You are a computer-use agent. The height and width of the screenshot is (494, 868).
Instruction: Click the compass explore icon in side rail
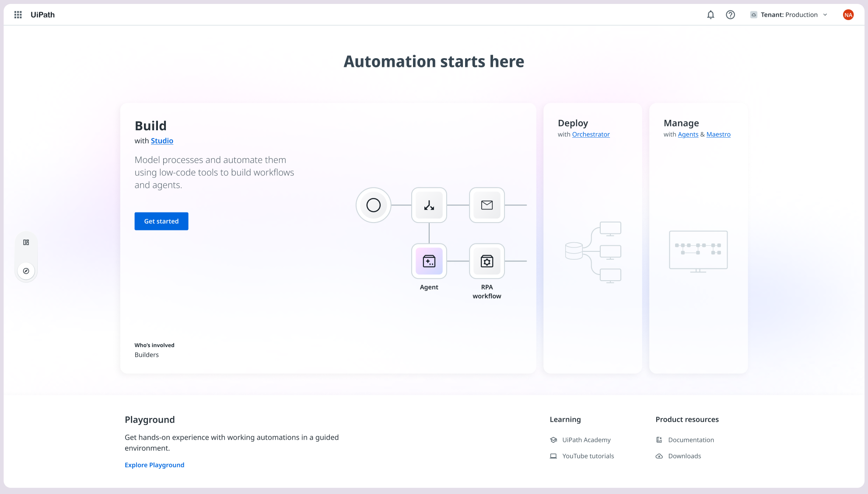point(26,271)
